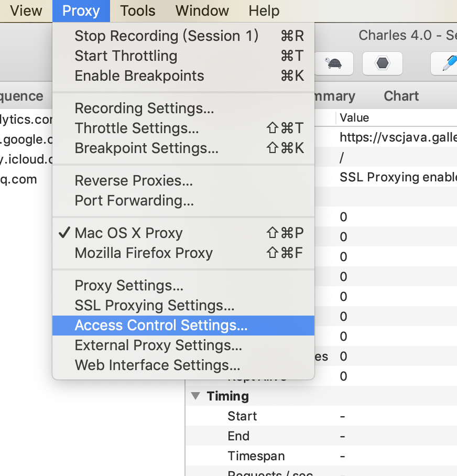Choose Stop Recording (Session 1)
This screenshot has height=476, width=457.
(183, 36)
